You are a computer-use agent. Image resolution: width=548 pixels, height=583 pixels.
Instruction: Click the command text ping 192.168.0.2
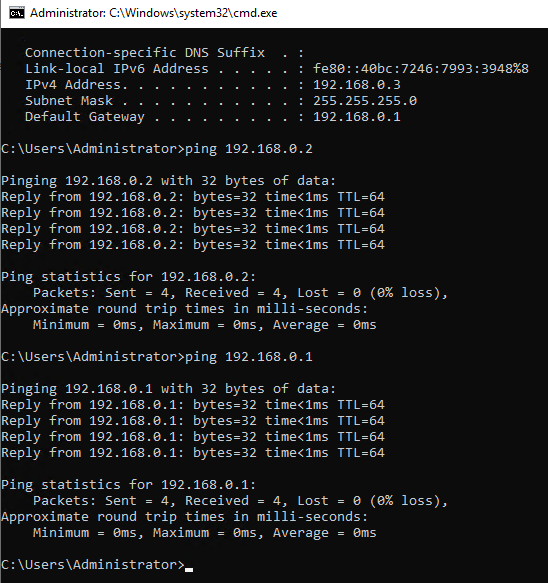[x=249, y=149]
